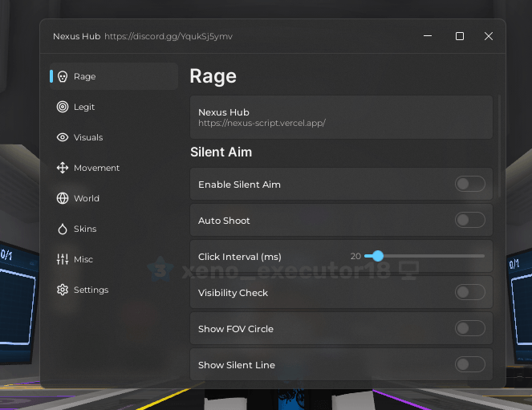532x410 pixels.
Task: Click the eye icon for Visuals
Action: point(63,137)
